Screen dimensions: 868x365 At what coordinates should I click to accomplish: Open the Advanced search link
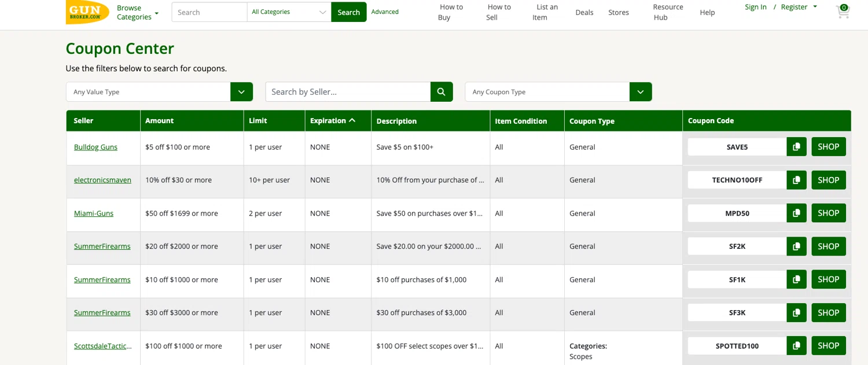tap(385, 12)
